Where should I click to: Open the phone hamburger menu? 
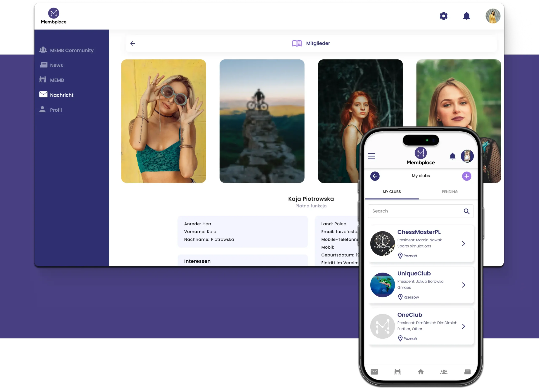371,156
